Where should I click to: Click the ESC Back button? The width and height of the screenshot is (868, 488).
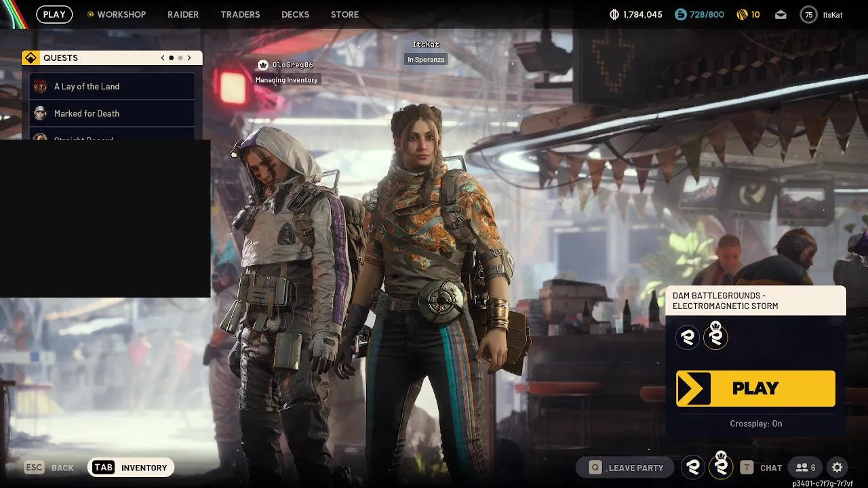50,468
